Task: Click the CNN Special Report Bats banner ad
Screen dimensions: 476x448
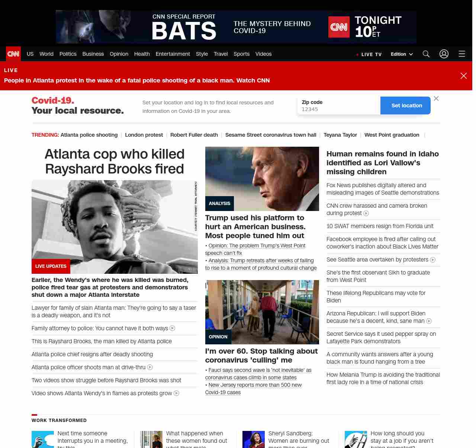Action: pyautogui.click(x=236, y=27)
